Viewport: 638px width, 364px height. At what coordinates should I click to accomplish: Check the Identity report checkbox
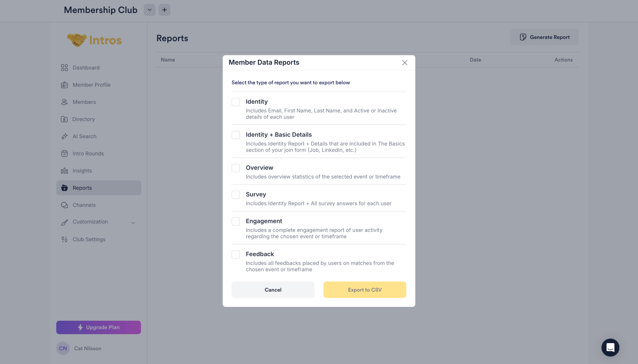click(236, 102)
